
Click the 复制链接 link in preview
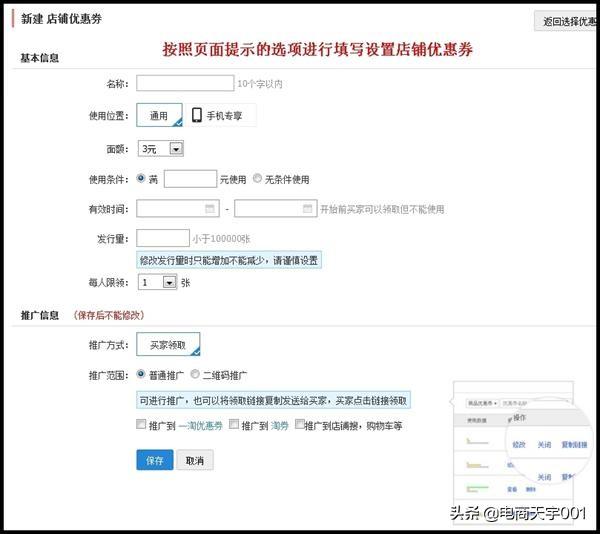coord(574,445)
